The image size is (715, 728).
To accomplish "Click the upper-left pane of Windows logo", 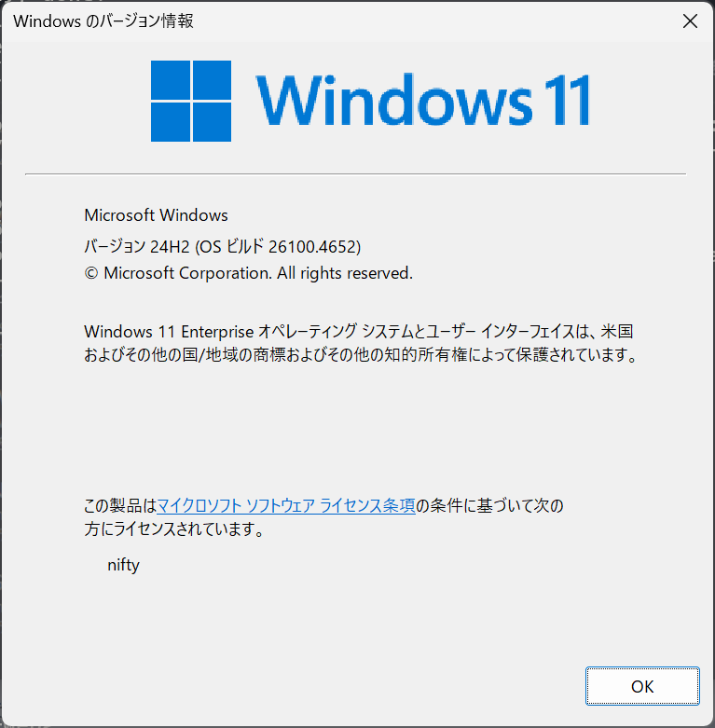I will pos(171,80).
